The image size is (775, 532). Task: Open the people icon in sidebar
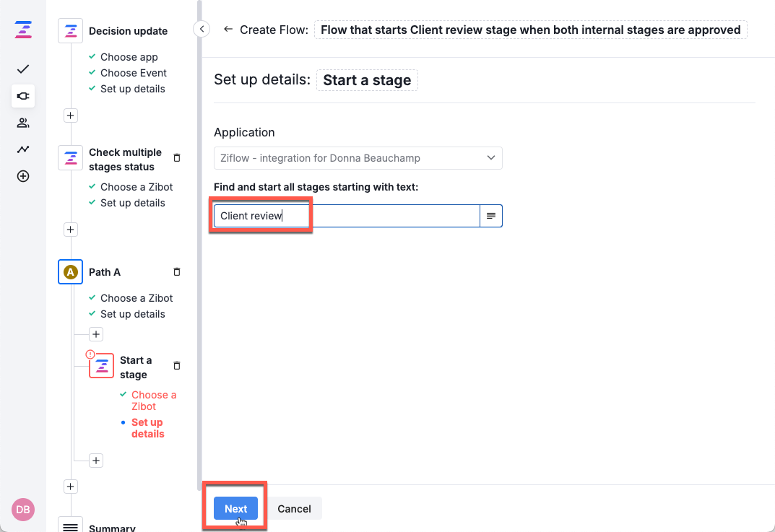coord(23,123)
